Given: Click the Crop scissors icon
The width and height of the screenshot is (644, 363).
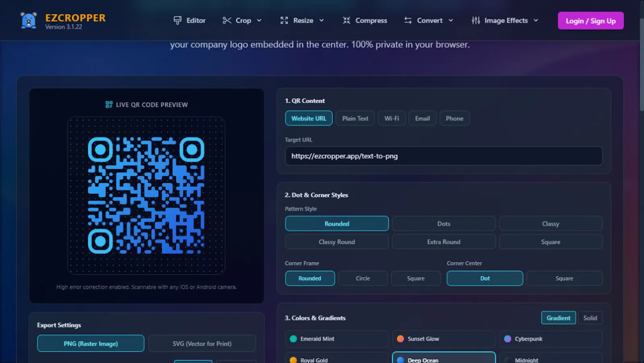Looking at the screenshot, I should (227, 21).
